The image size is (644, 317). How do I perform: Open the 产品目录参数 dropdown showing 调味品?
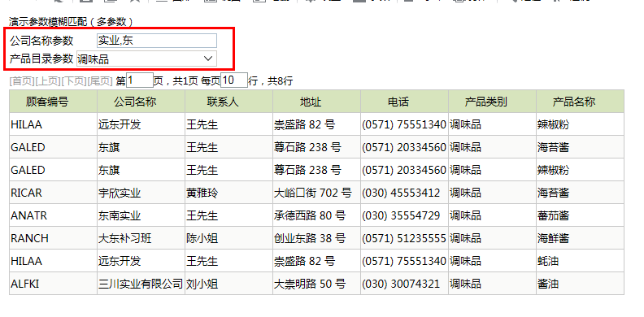(146, 59)
